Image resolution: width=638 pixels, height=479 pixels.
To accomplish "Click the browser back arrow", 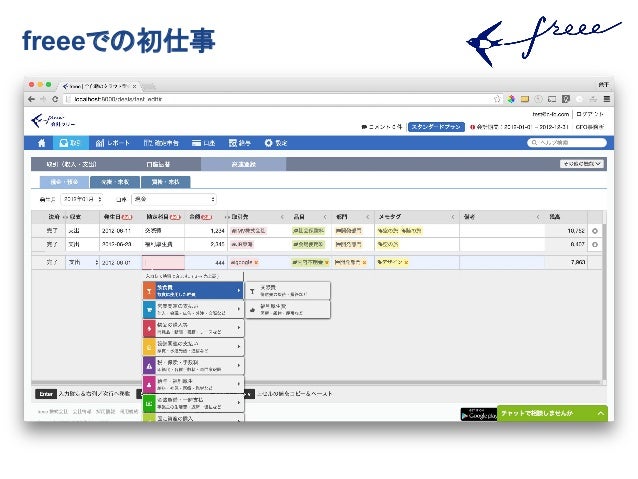I will [32, 99].
